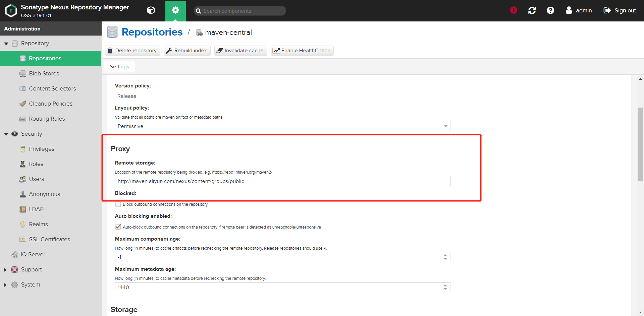Click the settings panel vertical scrollbar

tap(640, 144)
